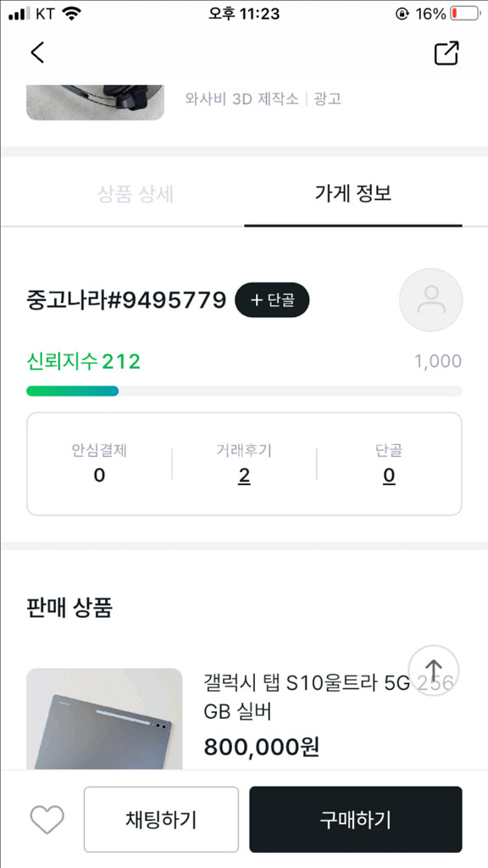Select the 가게 정보 tab
488x868 pixels.
pos(353,194)
